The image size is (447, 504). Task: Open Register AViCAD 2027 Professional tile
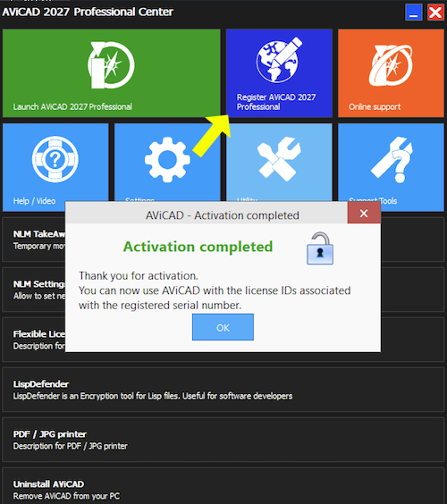coord(279,73)
